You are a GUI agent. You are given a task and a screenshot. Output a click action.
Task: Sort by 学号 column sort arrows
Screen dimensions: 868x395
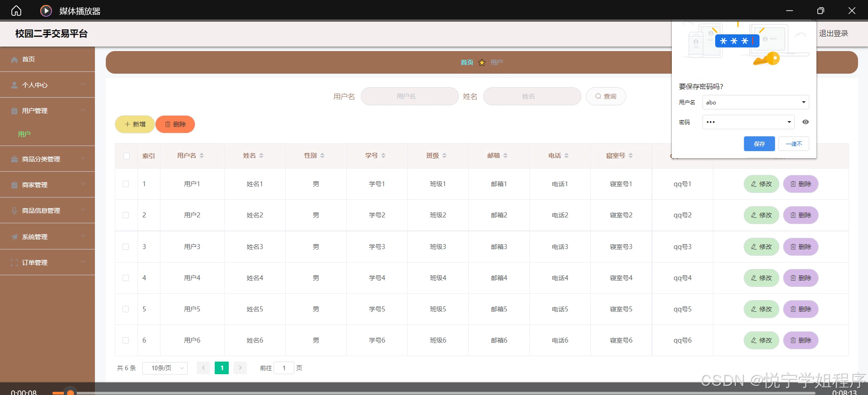383,155
